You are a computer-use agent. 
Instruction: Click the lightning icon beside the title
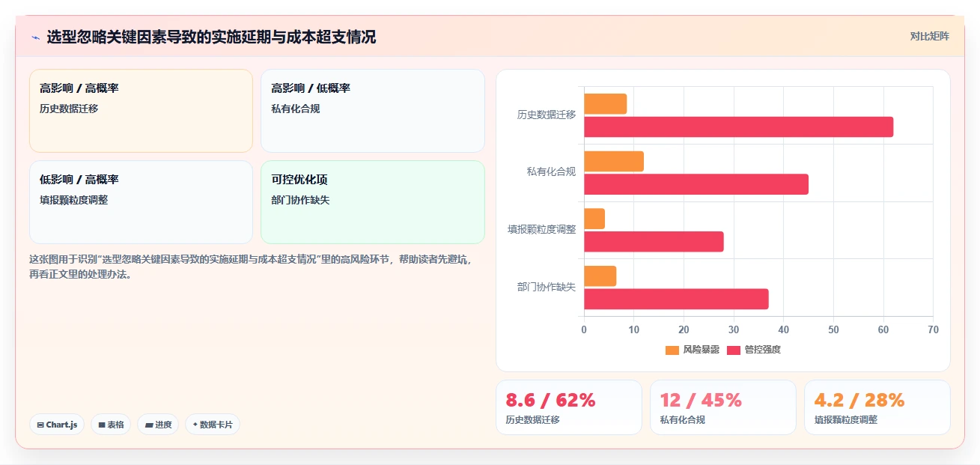click(x=35, y=37)
